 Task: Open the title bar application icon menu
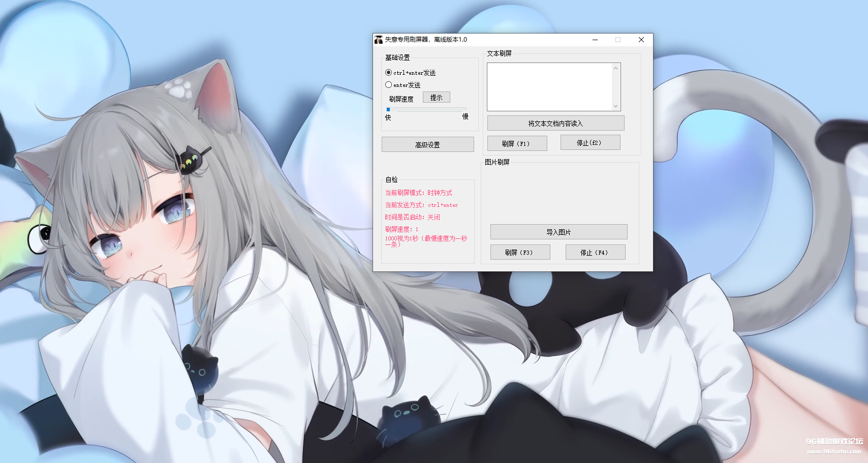point(378,39)
